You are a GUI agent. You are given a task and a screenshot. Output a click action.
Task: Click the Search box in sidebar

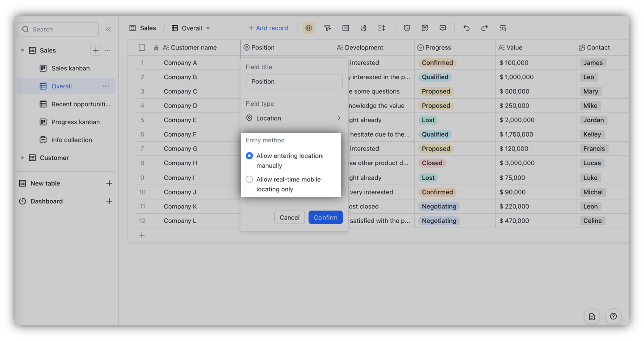[58, 29]
